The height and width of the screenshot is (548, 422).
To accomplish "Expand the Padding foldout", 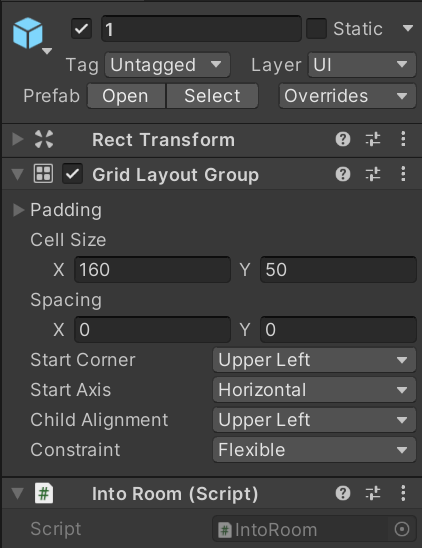I will (x=18, y=210).
